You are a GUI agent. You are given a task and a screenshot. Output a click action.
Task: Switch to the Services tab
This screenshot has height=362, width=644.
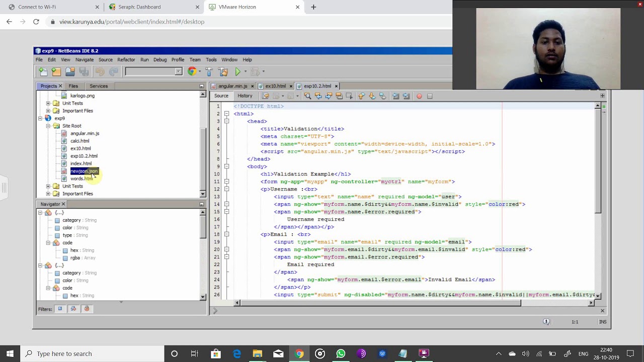pyautogui.click(x=99, y=86)
